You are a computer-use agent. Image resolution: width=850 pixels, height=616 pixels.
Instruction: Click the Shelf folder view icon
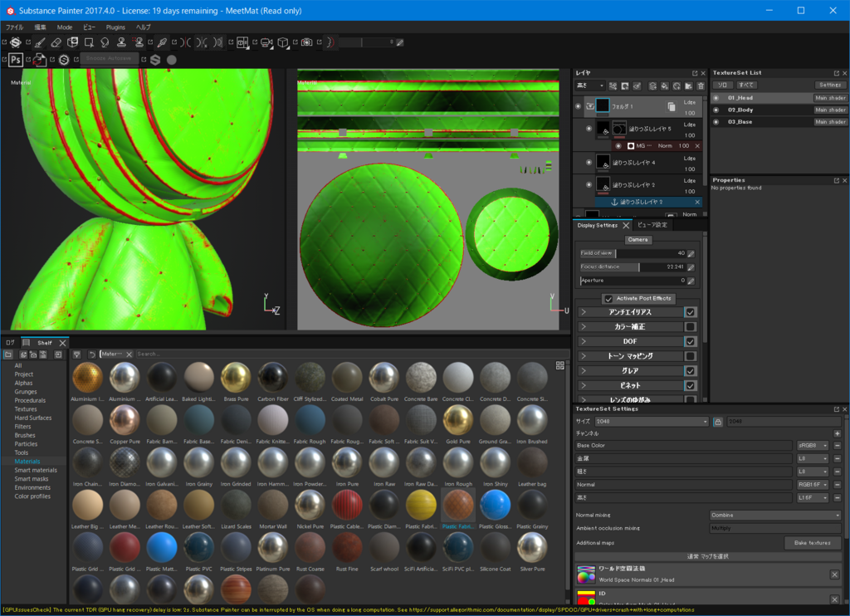[x=8, y=354]
